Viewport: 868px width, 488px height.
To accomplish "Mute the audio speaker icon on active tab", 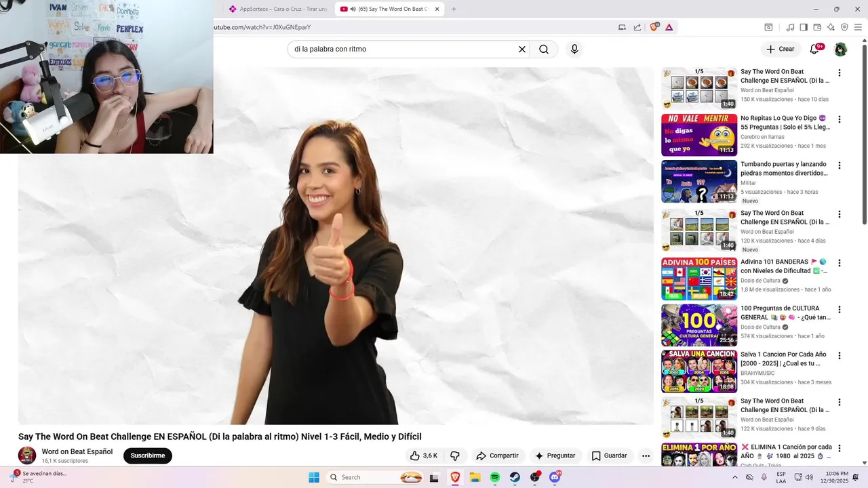I will click(353, 9).
